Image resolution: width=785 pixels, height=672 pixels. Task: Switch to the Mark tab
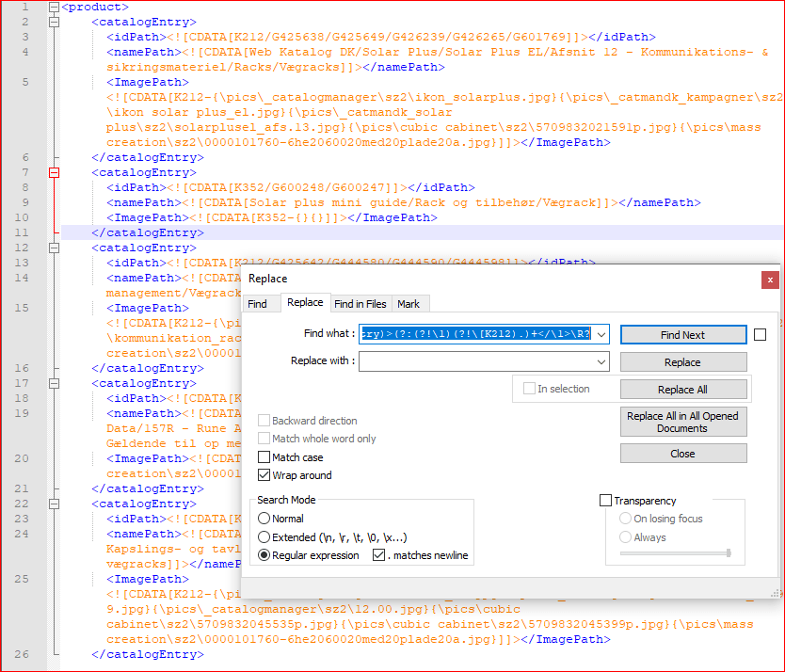pos(409,304)
